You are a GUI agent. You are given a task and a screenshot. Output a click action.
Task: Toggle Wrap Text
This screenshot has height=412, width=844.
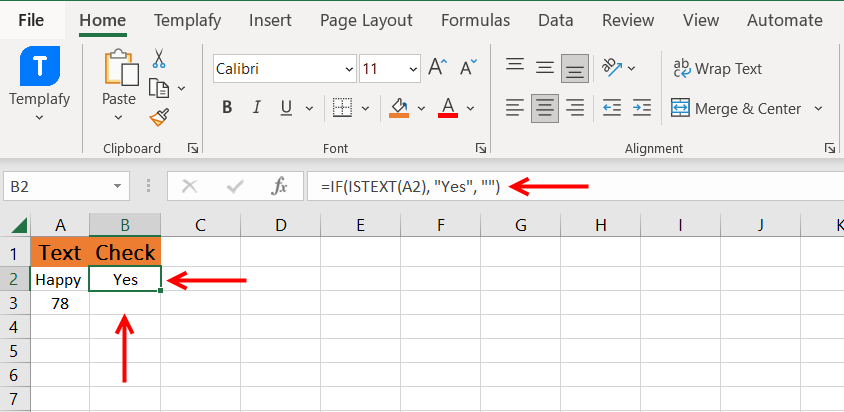(x=716, y=69)
